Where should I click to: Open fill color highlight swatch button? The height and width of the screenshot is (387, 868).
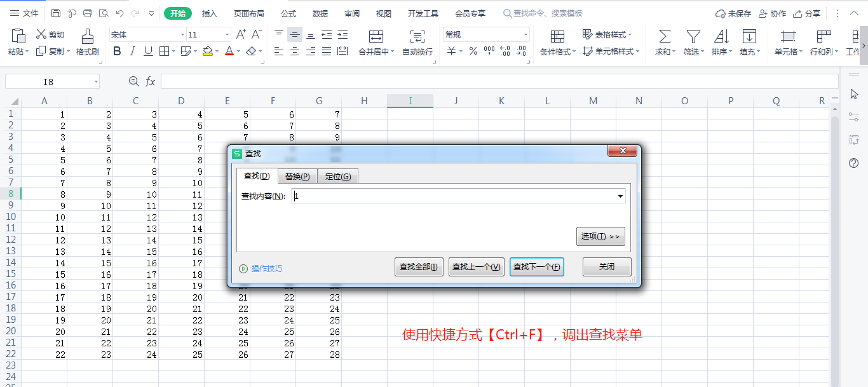(x=208, y=51)
